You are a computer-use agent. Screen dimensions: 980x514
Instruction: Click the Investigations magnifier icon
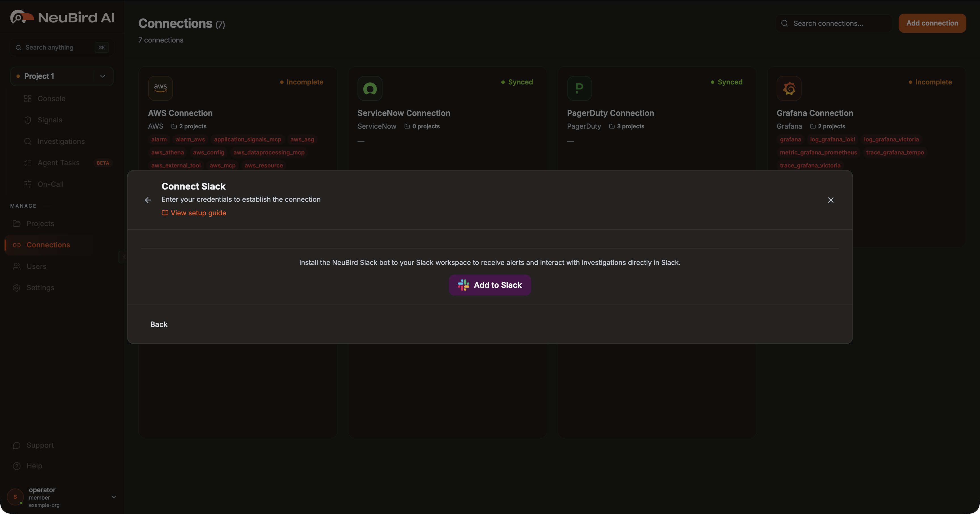click(x=28, y=141)
